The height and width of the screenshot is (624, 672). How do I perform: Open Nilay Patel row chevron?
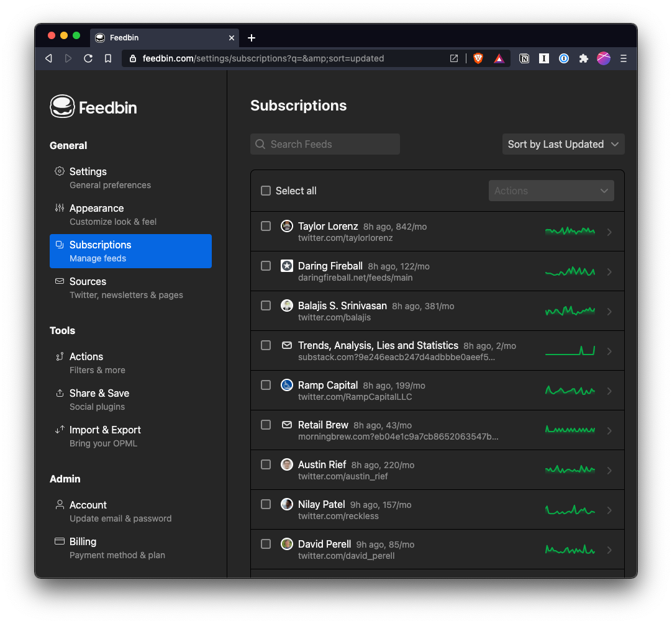coord(609,510)
